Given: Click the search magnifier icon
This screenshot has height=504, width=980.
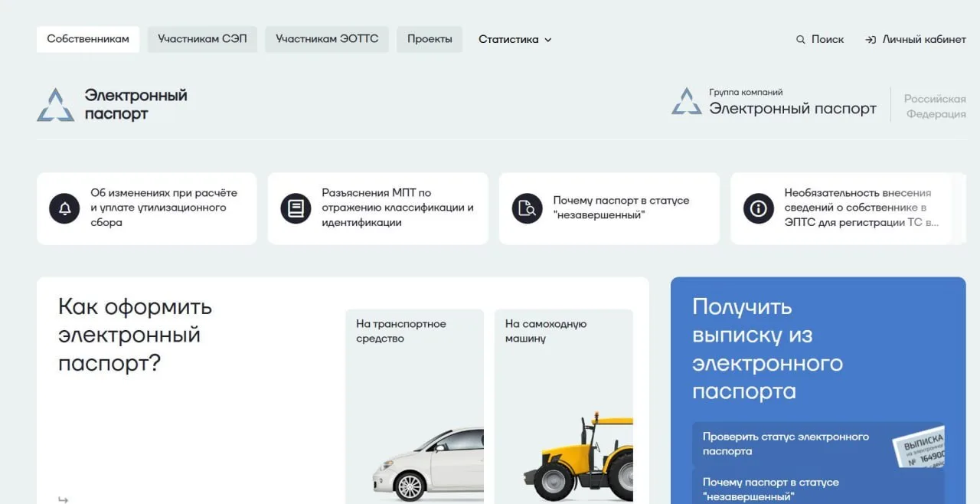Looking at the screenshot, I should click(801, 39).
